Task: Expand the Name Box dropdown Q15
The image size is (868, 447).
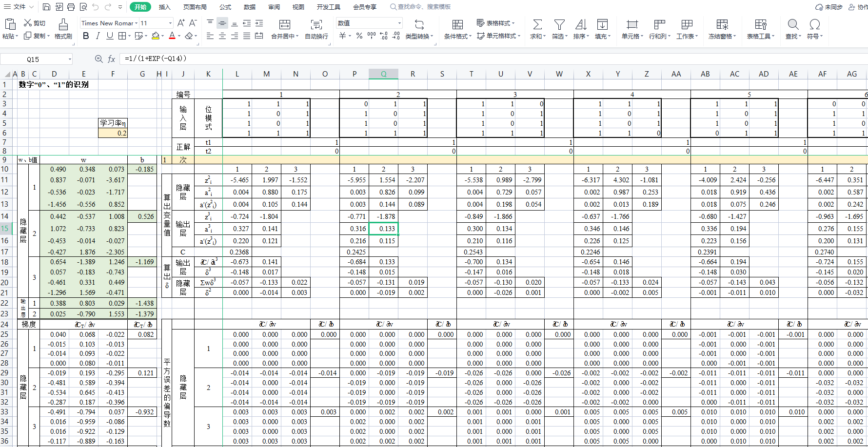Action: pos(70,59)
